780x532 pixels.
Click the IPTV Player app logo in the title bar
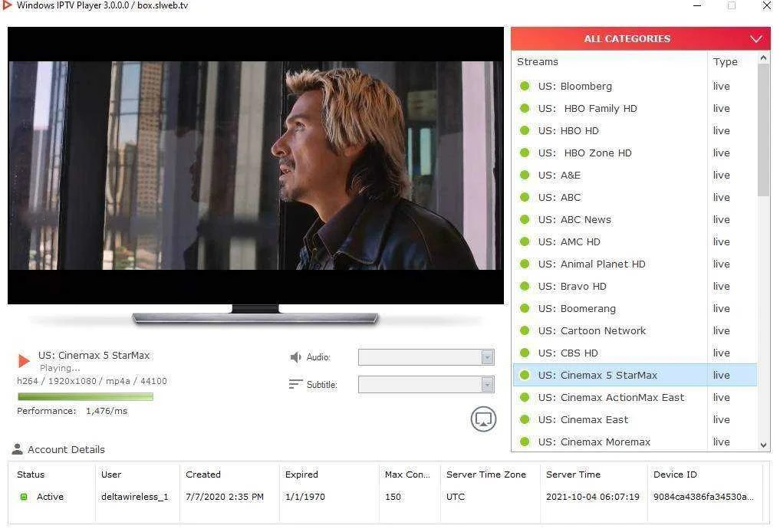coord(8,5)
